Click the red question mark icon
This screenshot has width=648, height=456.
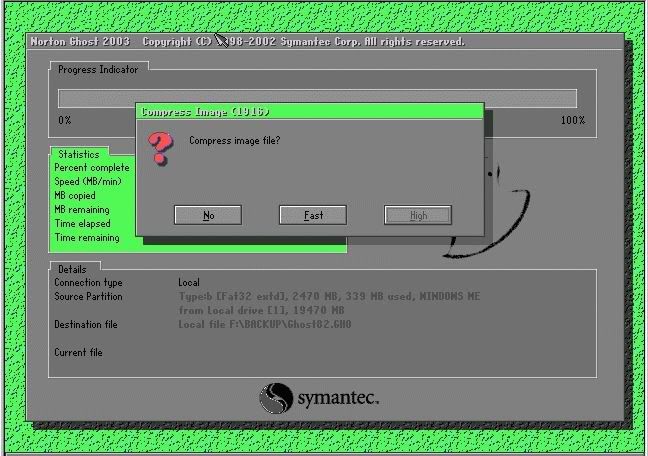click(x=160, y=148)
